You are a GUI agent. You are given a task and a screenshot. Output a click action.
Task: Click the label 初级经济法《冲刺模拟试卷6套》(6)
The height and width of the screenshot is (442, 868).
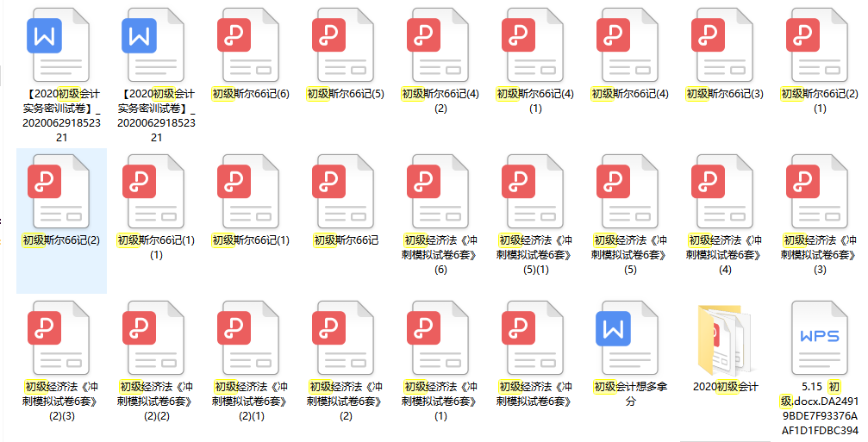(440, 255)
